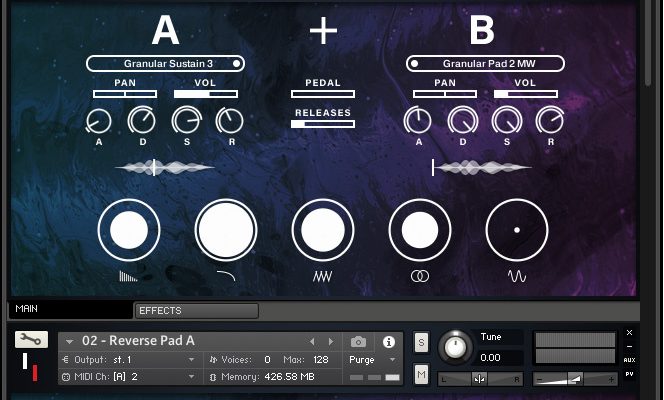This screenshot has height=400, width=664.
Task: Click the wrench edit-instrument icon
Action: coord(31,340)
